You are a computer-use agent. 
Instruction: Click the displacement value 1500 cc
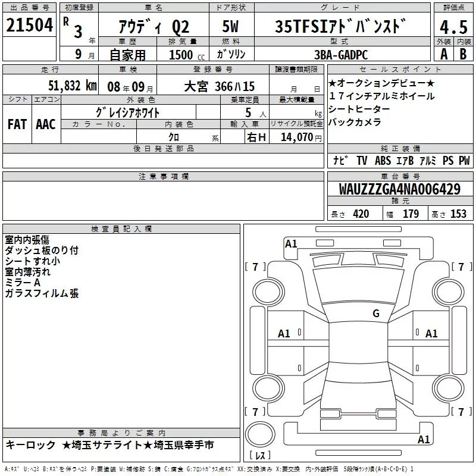pos(187,55)
